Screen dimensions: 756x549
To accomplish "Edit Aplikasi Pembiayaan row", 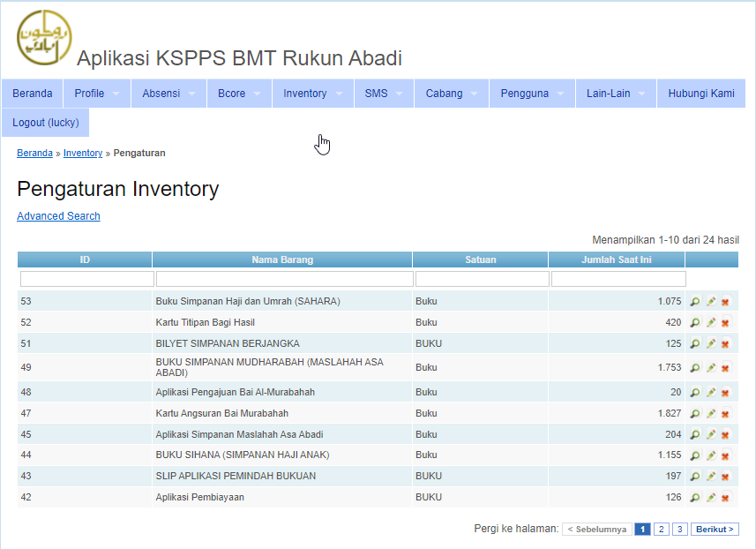I will click(711, 497).
